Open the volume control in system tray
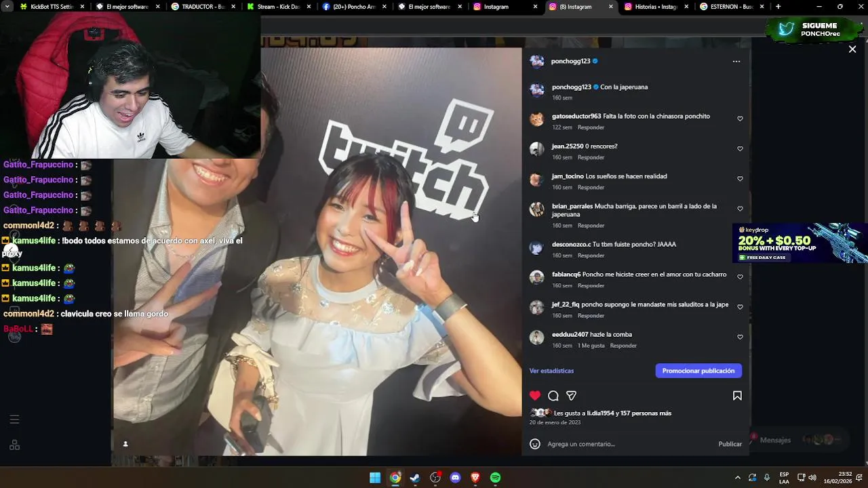This screenshot has width=868, height=488. (812, 478)
